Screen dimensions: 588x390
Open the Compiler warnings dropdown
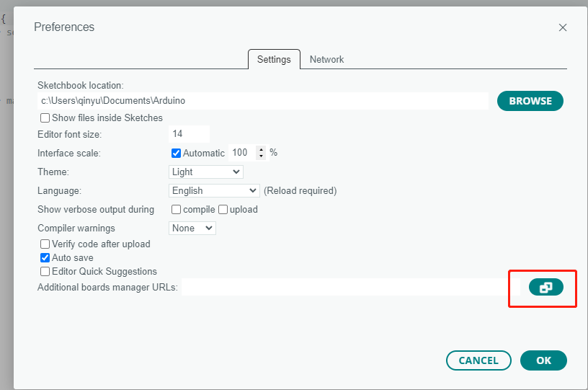tap(192, 228)
